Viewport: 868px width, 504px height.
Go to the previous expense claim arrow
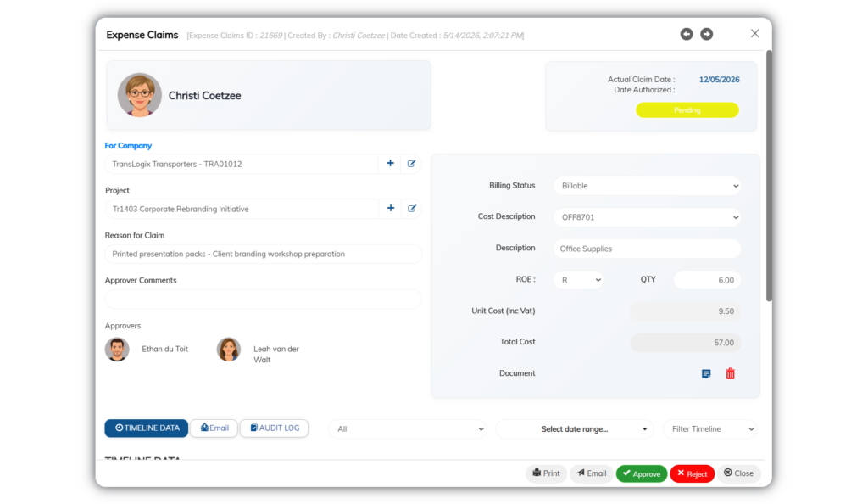pyautogui.click(x=687, y=34)
